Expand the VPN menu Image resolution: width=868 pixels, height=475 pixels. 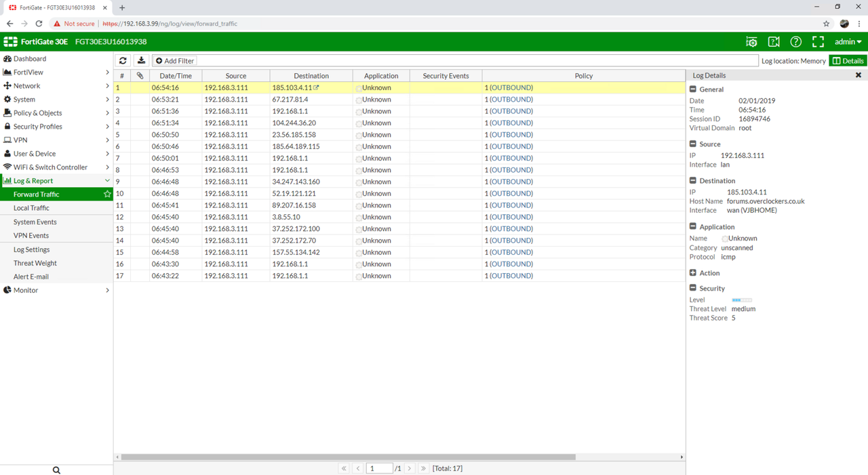pyautogui.click(x=56, y=140)
